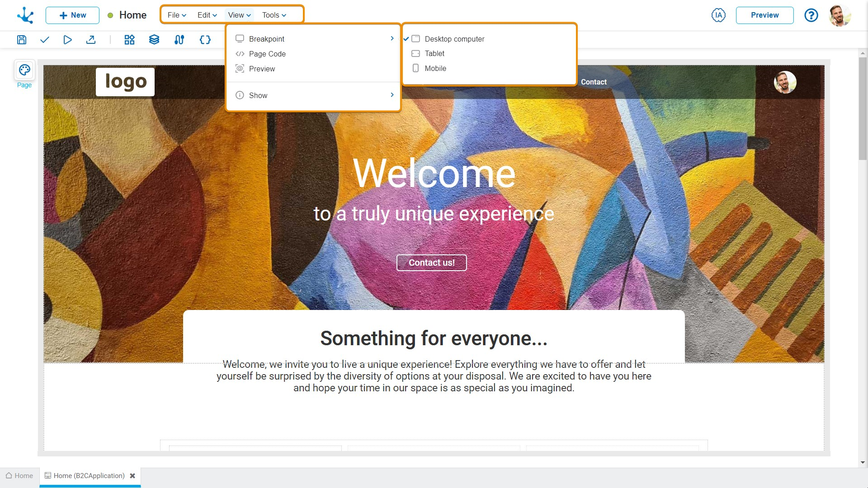Select Desktop computer breakpoint option

coord(454,39)
